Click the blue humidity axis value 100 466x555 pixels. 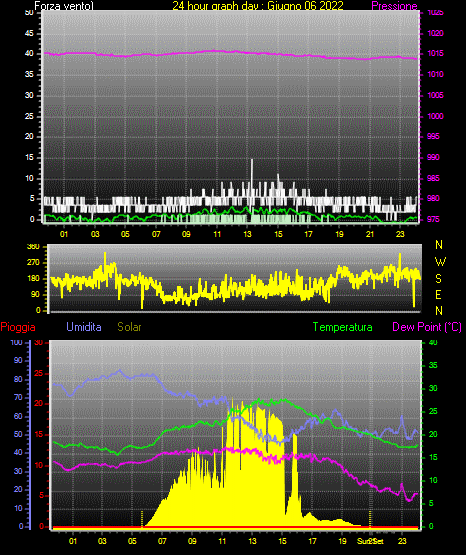16,342
